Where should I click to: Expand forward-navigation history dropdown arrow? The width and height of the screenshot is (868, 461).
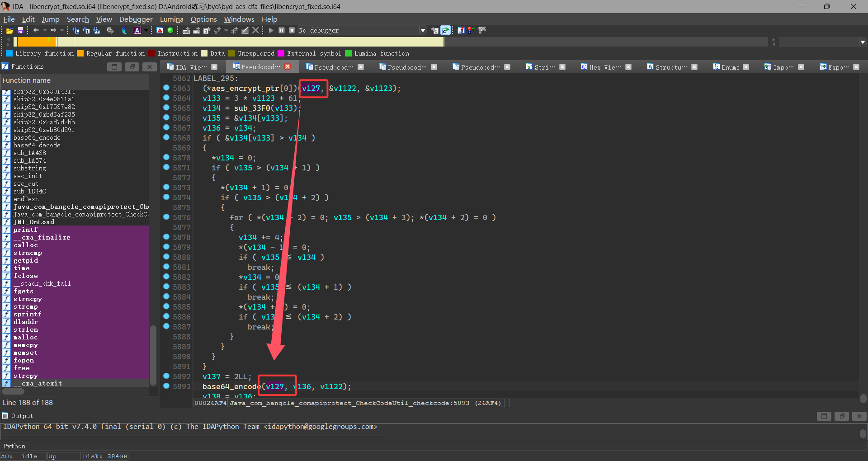point(62,30)
